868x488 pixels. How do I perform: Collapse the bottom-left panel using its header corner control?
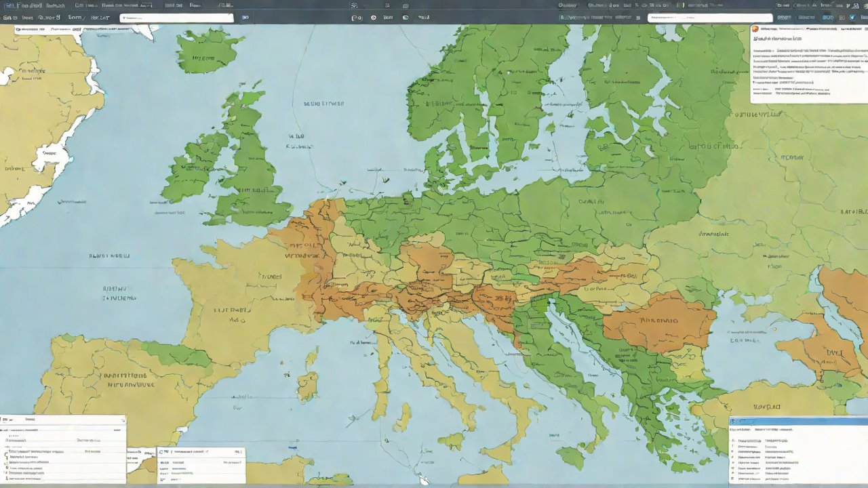coord(122,420)
